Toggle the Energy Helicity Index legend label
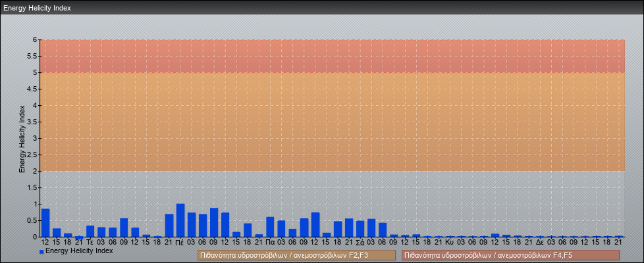The width and height of the screenshot is (644, 263). click(79, 251)
